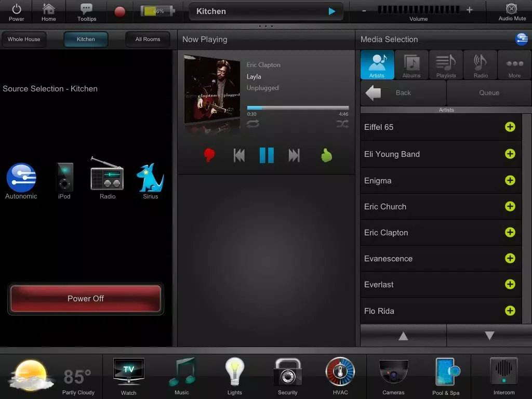Seek within the Layla progress bar

click(x=298, y=108)
